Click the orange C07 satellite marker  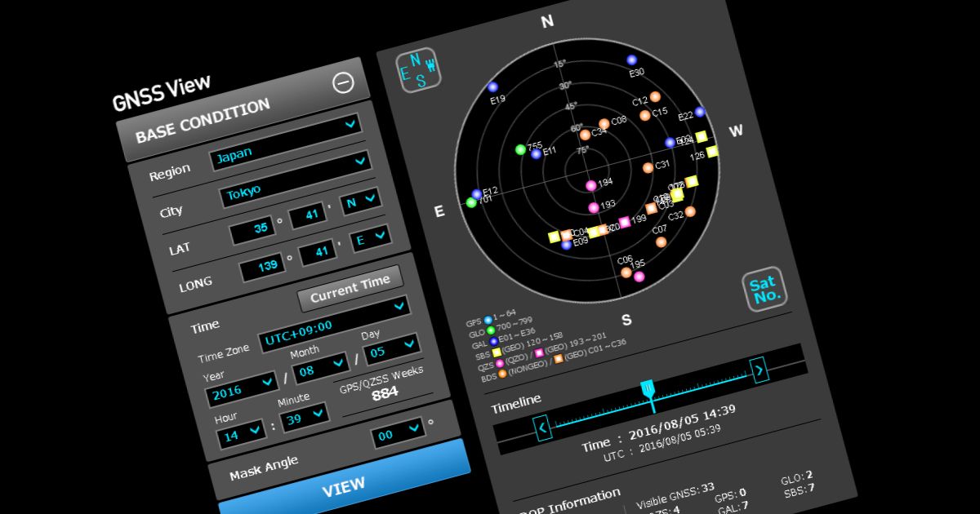[x=661, y=241]
